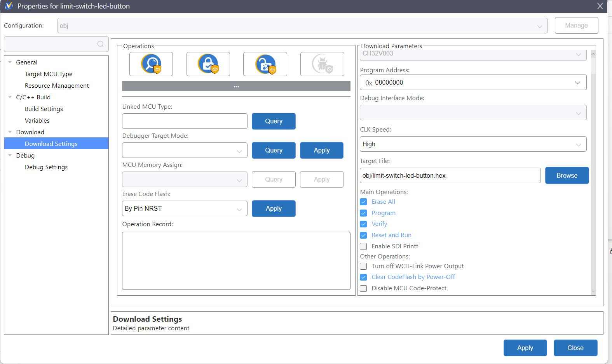Image resolution: width=612 pixels, height=364 pixels.
Task: Click the Operation Record text area
Action: pyautogui.click(x=236, y=261)
